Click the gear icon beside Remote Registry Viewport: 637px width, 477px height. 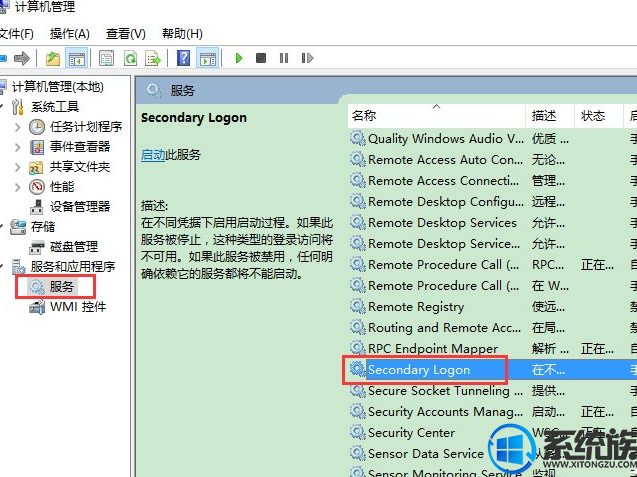coord(358,306)
